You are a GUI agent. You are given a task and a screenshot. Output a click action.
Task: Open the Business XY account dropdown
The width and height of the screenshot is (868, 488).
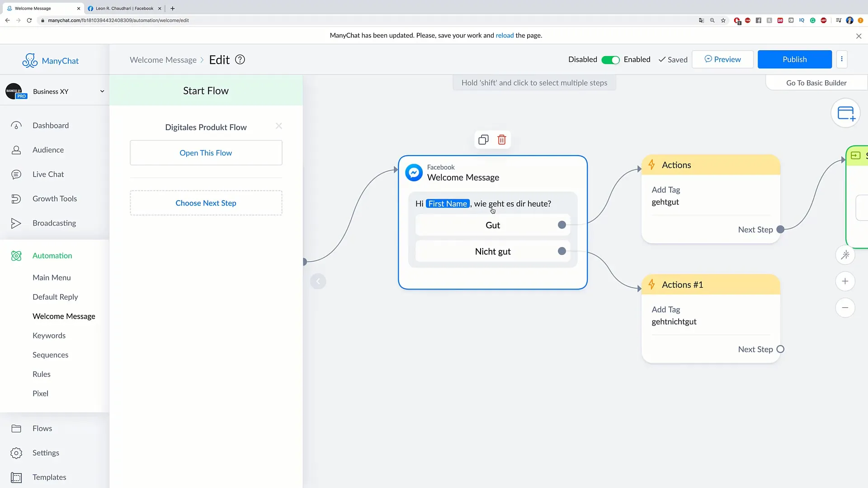pos(101,91)
